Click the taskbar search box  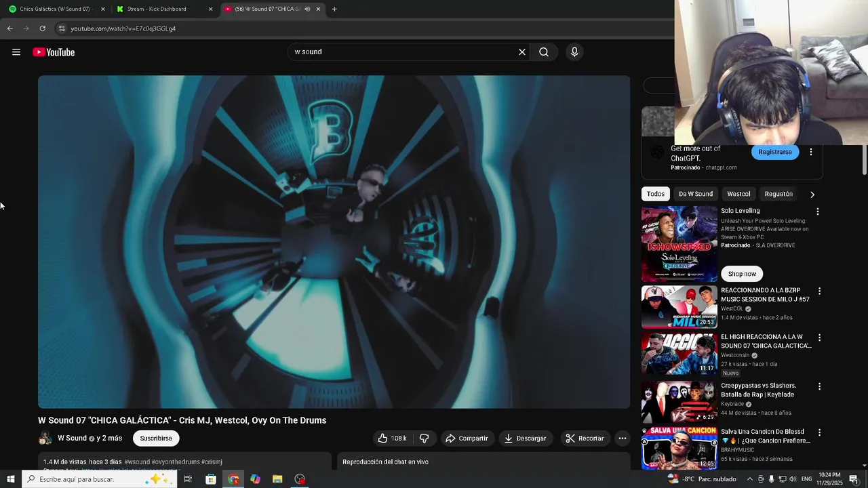click(100, 479)
